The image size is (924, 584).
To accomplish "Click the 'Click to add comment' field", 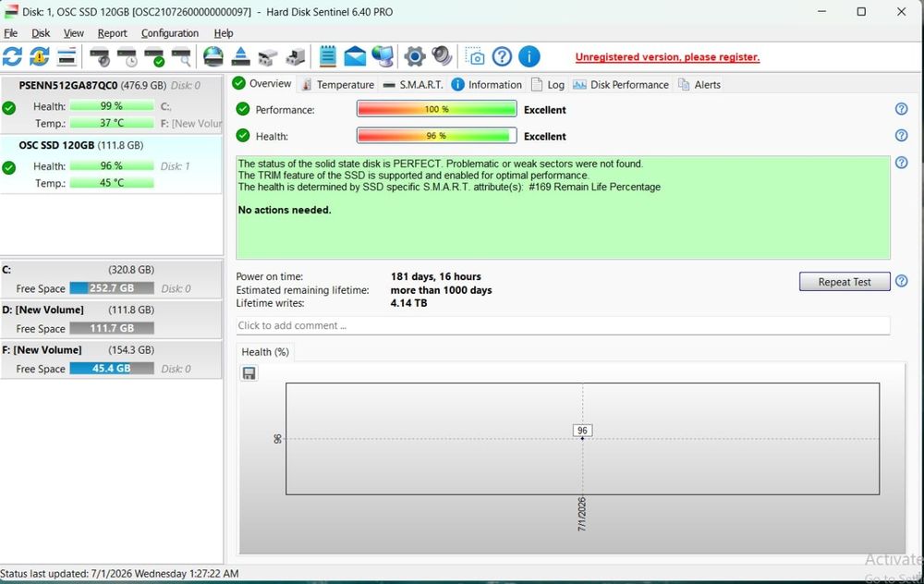I will point(563,325).
